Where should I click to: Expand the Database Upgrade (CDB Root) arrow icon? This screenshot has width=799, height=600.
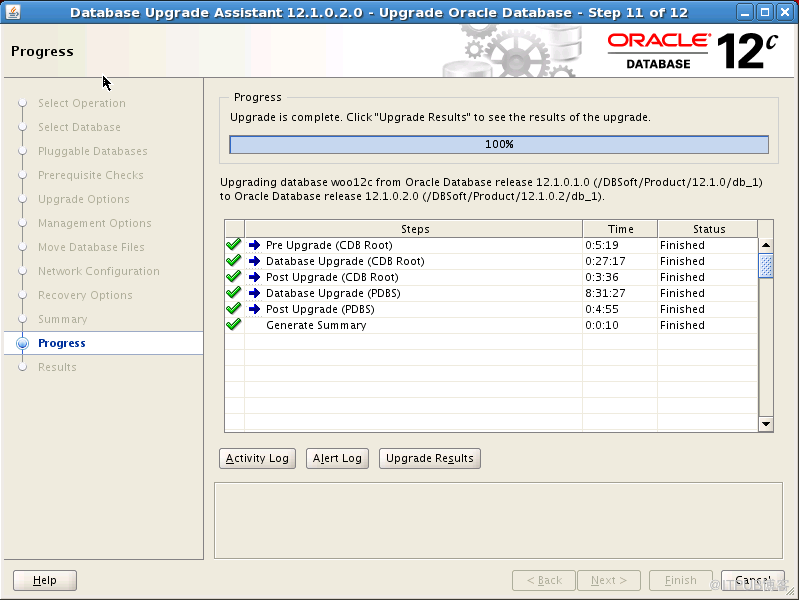tap(254, 261)
